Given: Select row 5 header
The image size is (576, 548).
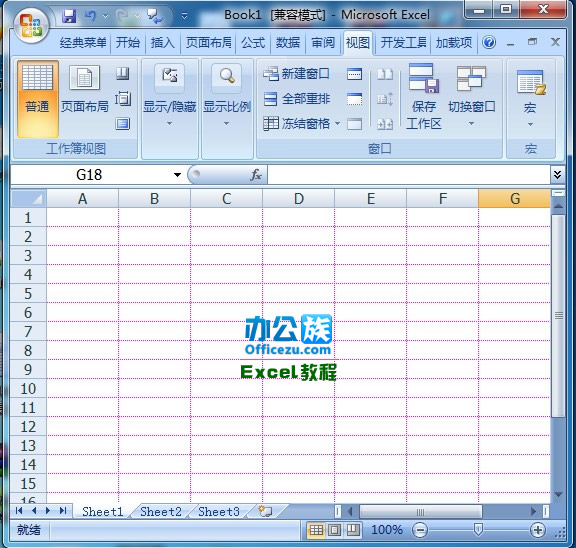Looking at the screenshot, I should pyautogui.click(x=28, y=293).
